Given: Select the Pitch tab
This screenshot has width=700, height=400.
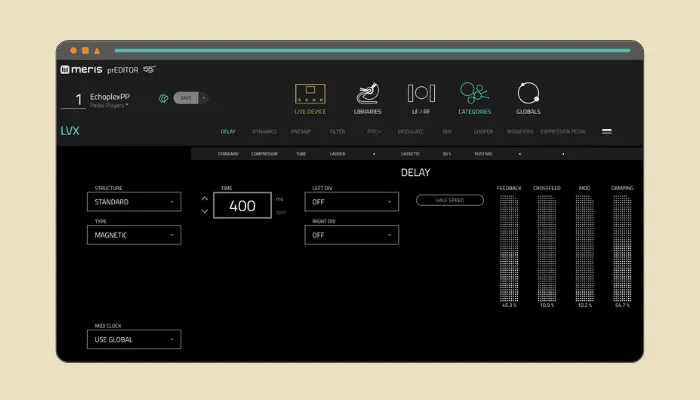Looking at the screenshot, I should click(x=374, y=132).
